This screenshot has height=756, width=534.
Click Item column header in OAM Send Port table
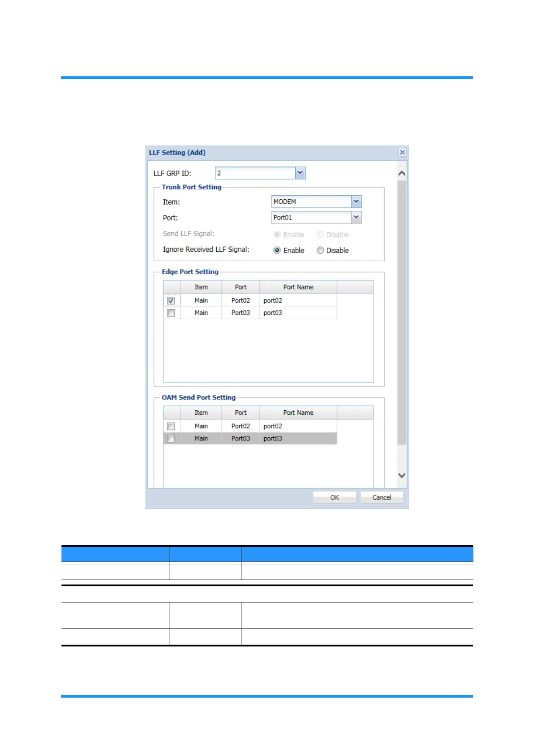pyautogui.click(x=201, y=413)
